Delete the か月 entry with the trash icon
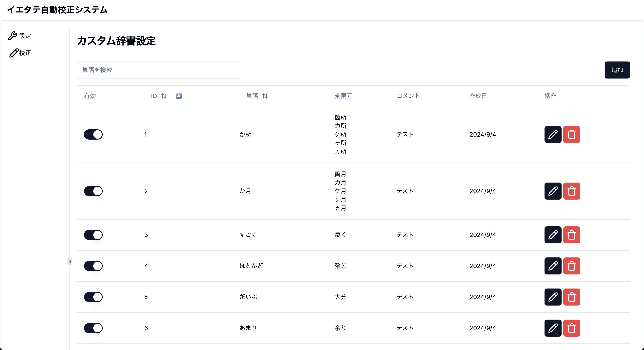The height and width of the screenshot is (350, 644). (572, 191)
